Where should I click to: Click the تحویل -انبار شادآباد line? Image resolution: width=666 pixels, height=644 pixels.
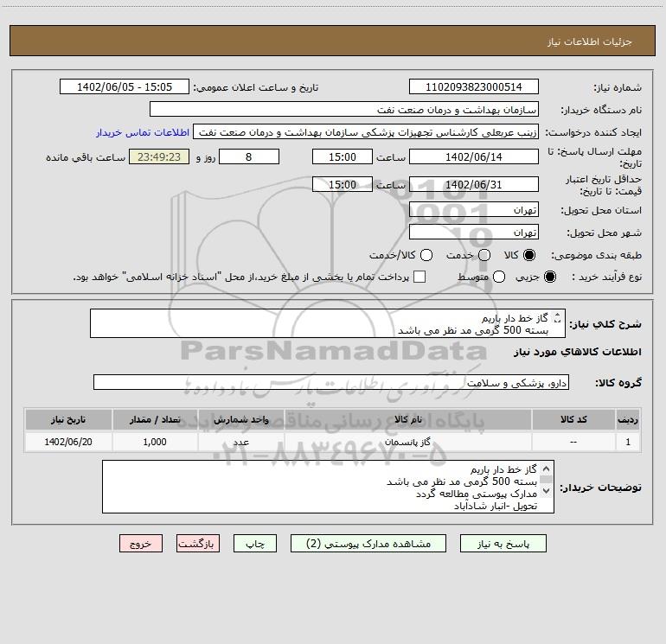(496, 506)
